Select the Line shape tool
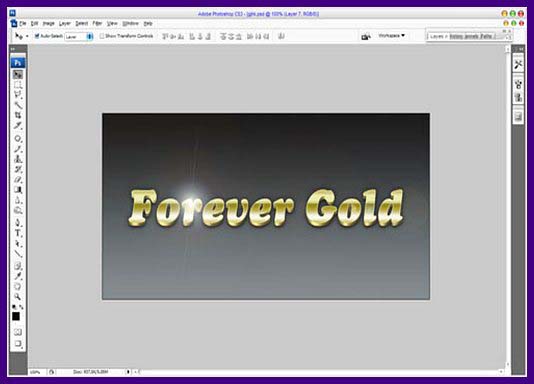The image size is (534, 384). (x=18, y=254)
